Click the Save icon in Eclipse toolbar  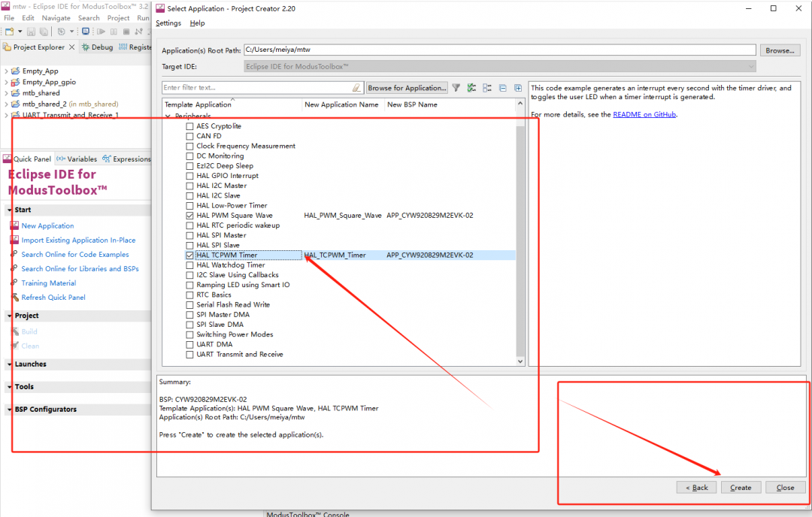[x=31, y=32]
